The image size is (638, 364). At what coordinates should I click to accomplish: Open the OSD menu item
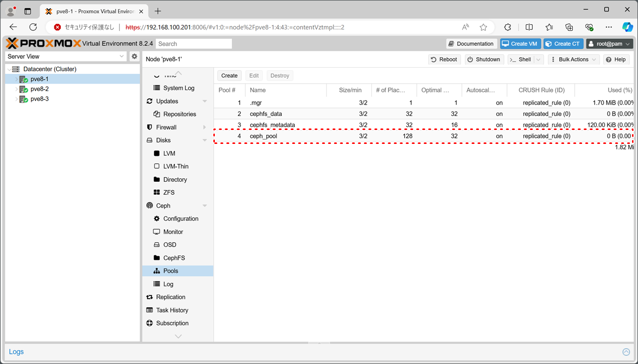pos(169,244)
